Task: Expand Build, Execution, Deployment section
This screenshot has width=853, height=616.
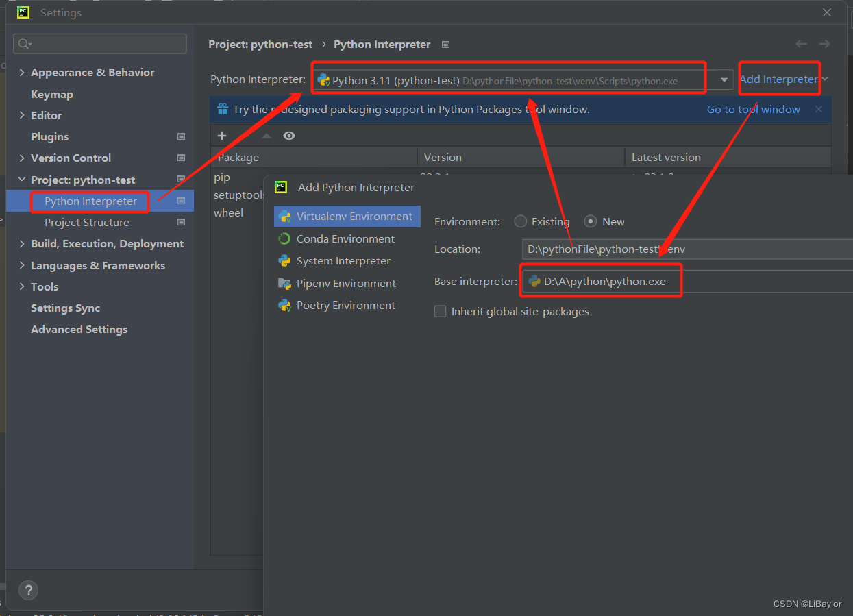Action: [x=22, y=243]
